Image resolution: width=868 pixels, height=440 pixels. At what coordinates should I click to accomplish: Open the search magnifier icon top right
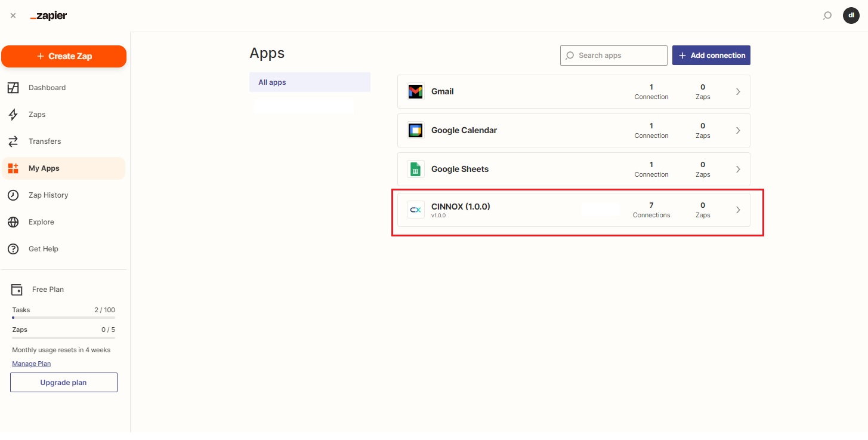point(827,16)
